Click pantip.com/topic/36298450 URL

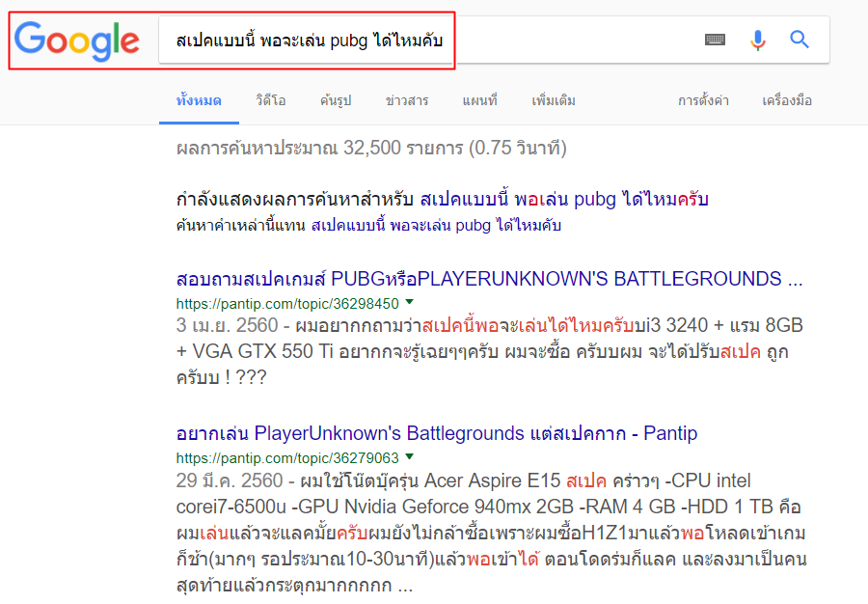tap(287, 304)
